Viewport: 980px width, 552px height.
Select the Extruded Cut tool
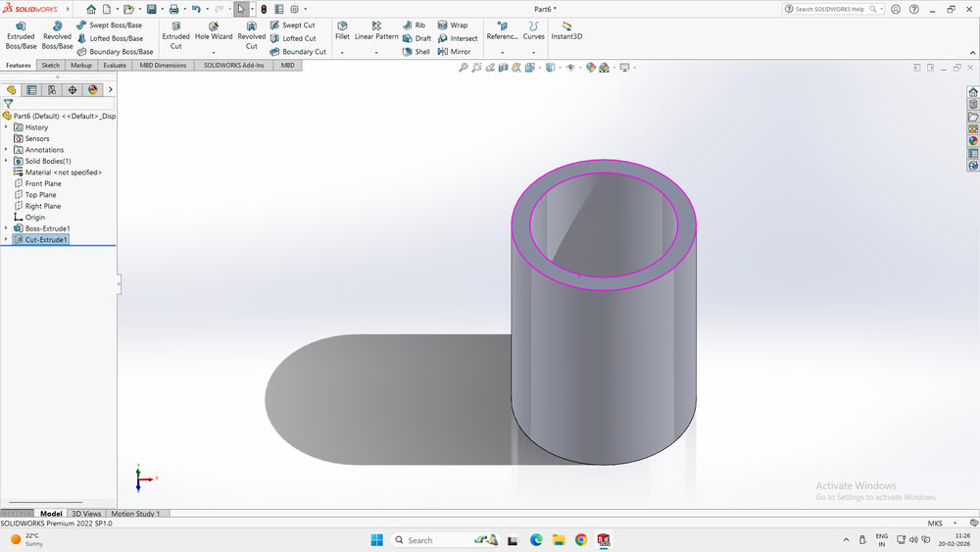click(175, 35)
